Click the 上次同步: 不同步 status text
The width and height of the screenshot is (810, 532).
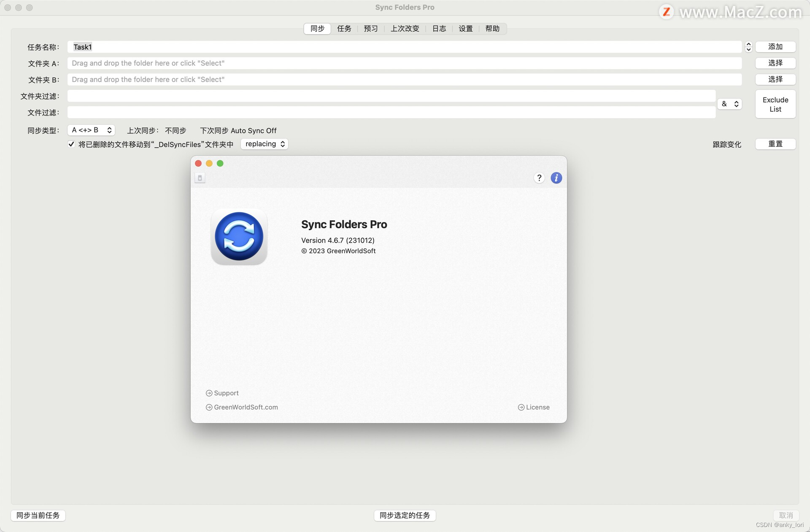157,131
